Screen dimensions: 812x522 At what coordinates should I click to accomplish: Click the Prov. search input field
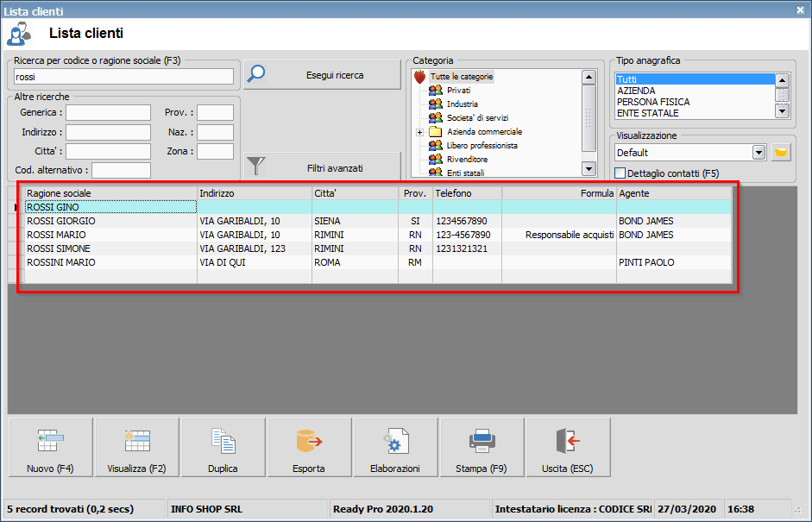coord(216,112)
